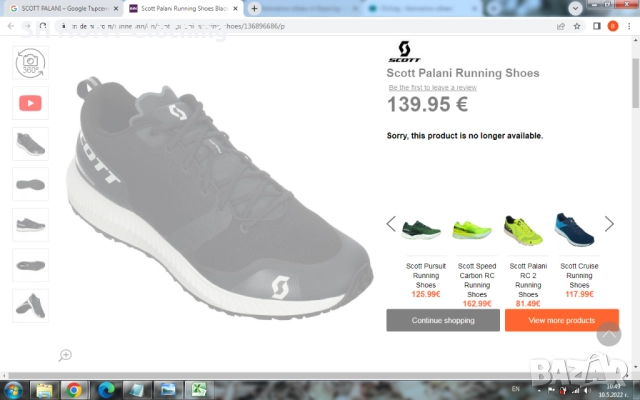Select the shoe sole thumbnail image

tap(30, 184)
